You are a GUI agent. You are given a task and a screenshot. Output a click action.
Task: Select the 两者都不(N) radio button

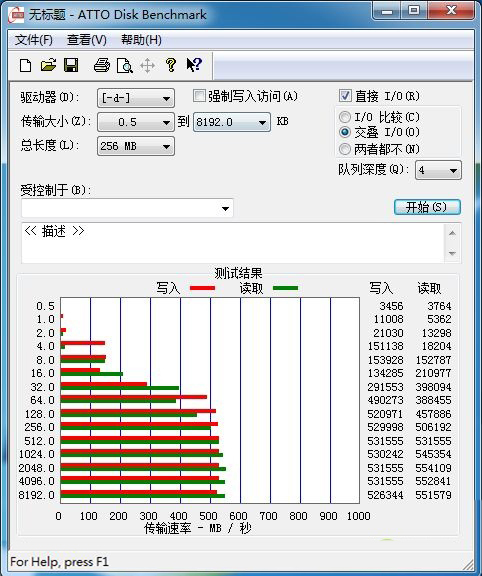345,149
